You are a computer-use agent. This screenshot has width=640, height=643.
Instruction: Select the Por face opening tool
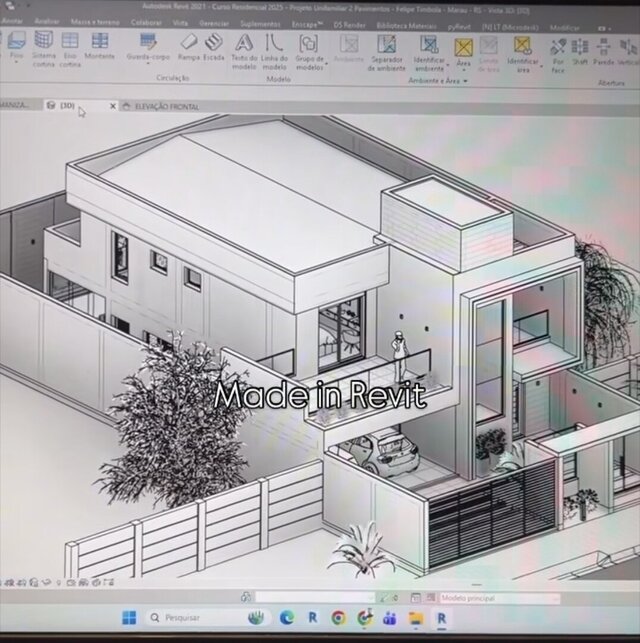[558, 55]
